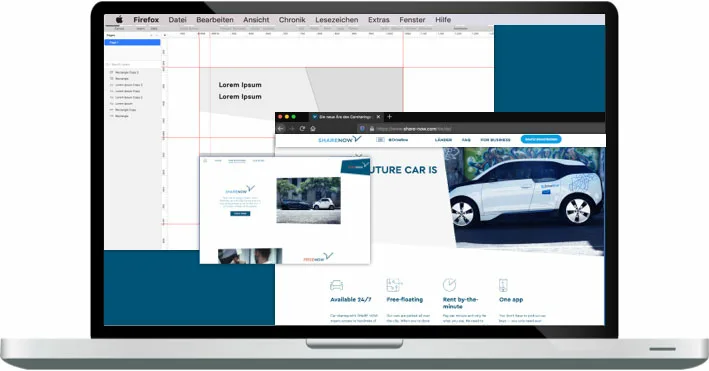The height and width of the screenshot is (371, 709).
Task: Click the LÄNDER navigation link
Action: click(443, 140)
